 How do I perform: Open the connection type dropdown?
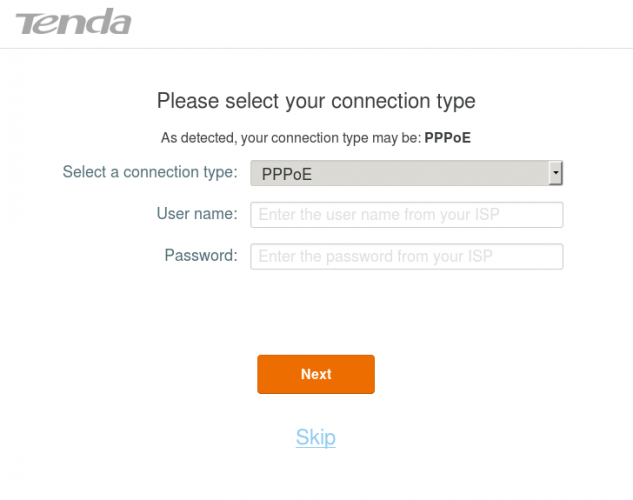pos(406,173)
